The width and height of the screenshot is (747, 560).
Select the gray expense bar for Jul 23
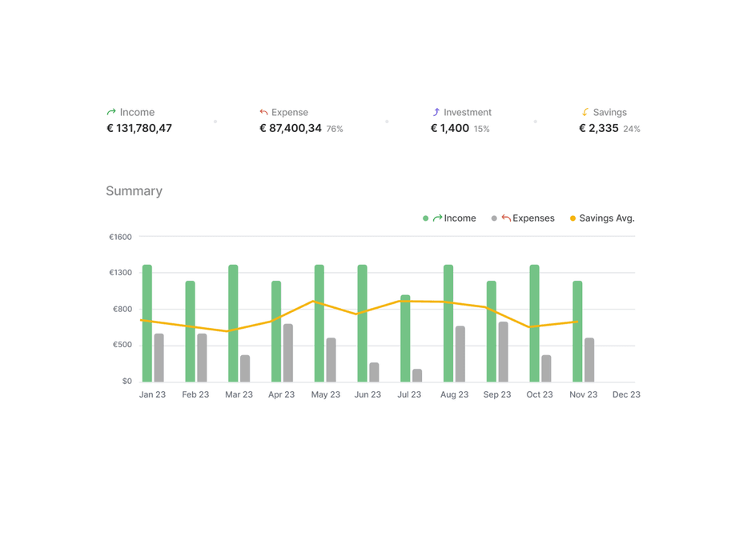point(417,375)
